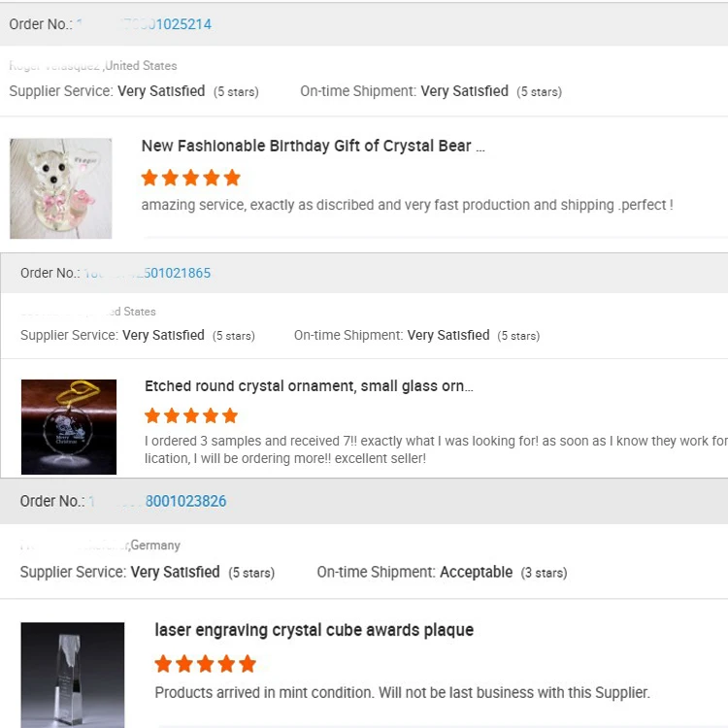
Task: Click the Germany buyer location text
Action: coord(155,546)
